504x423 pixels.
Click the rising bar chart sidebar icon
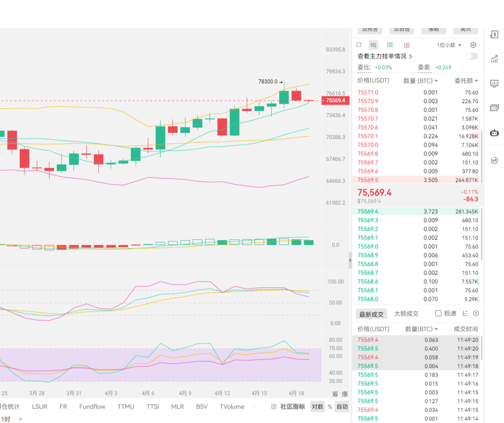(x=494, y=59)
